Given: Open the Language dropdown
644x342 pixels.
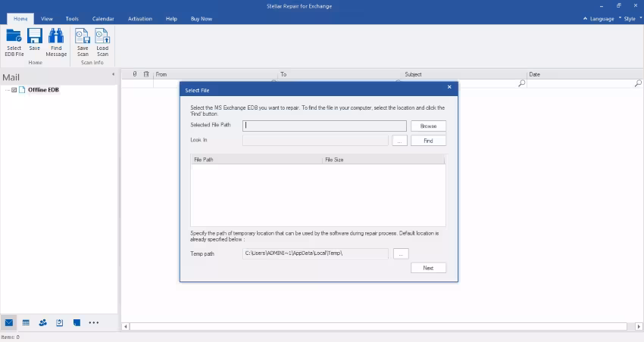Looking at the screenshot, I should click(602, 19).
